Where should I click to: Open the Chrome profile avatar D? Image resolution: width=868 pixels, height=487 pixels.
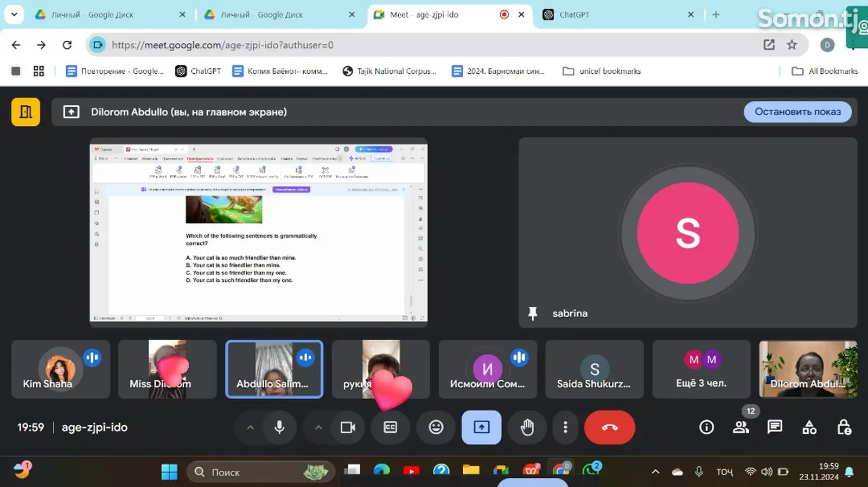click(827, 45)
